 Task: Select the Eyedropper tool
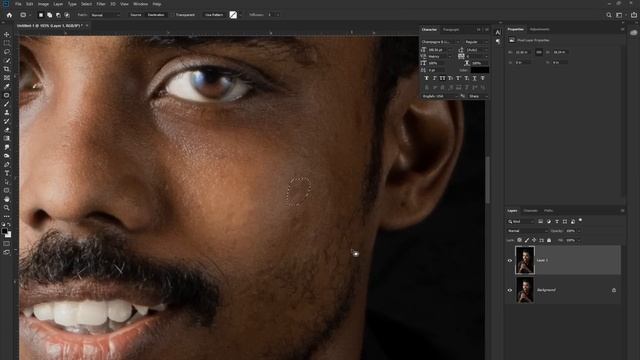[x=7, y=87]
